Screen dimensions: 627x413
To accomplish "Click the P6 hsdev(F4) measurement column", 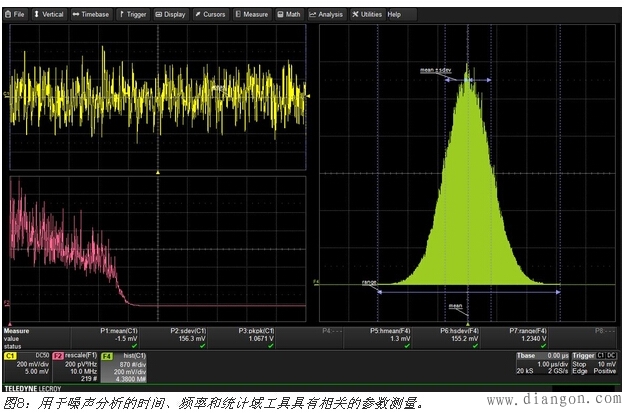I will [460, 337].
